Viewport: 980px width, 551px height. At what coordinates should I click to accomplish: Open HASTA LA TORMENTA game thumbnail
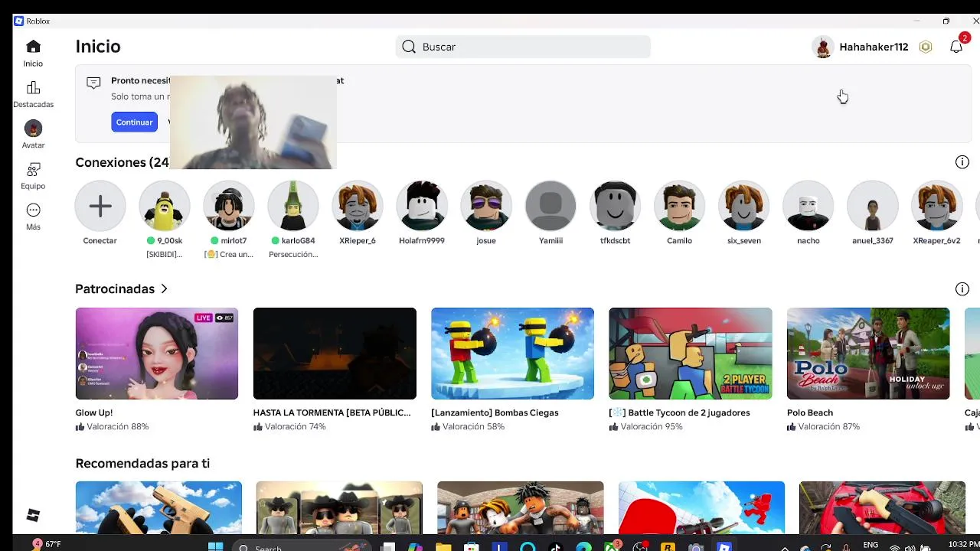coord(335,354)
